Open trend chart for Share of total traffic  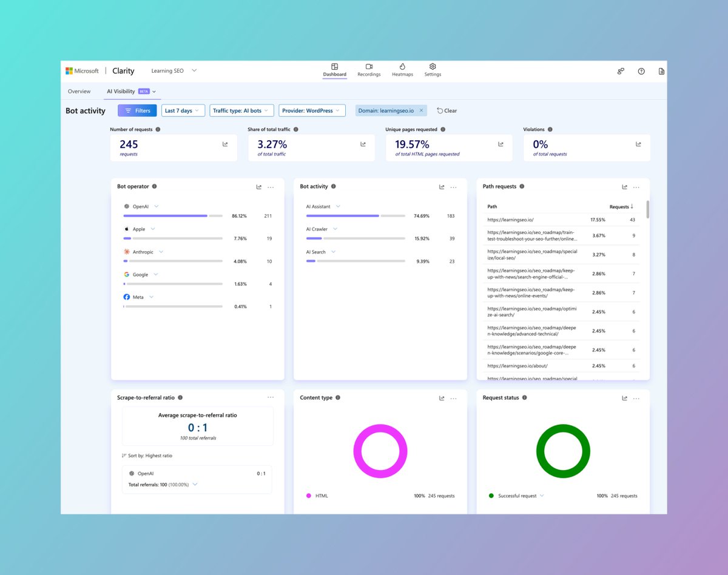[x=363, y=144]
